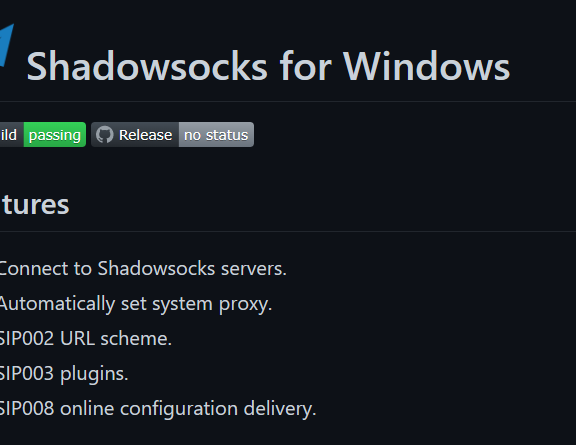Click the Features section heading

point(35,204)
